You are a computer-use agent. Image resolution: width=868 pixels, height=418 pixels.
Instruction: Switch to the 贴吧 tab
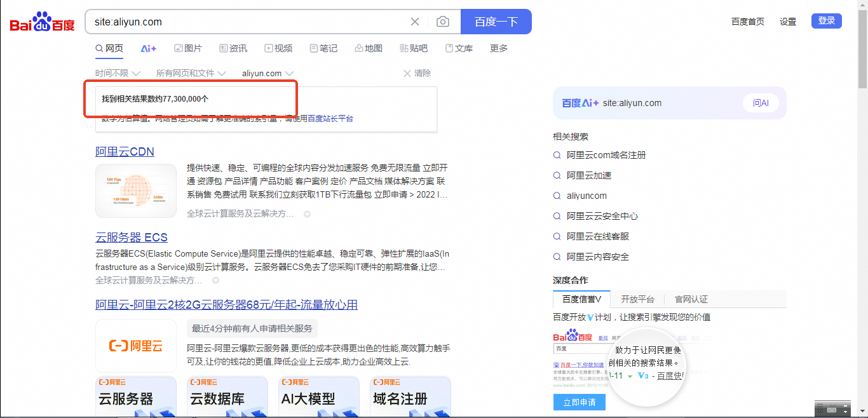click(x=414, y=48)
